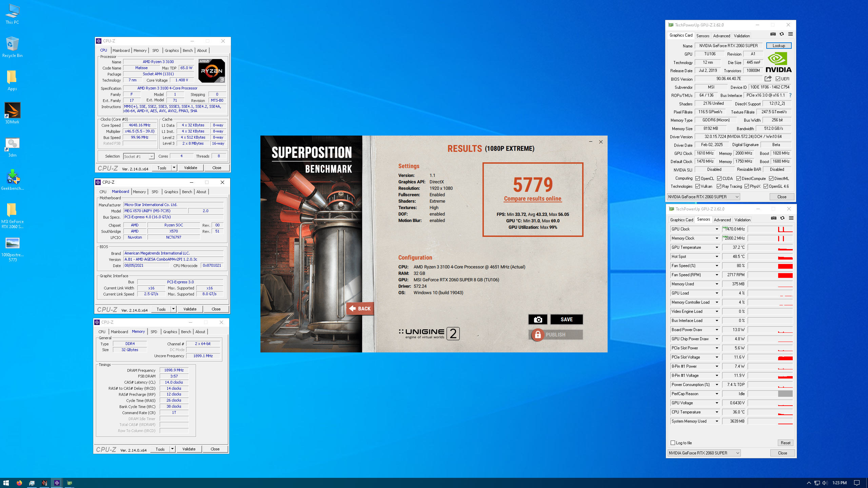Image resolution: width=868 pixels, height=488 pixels.
Task: Open Validation tab in GPU-Z Sensors window
Action: point(743,220)
